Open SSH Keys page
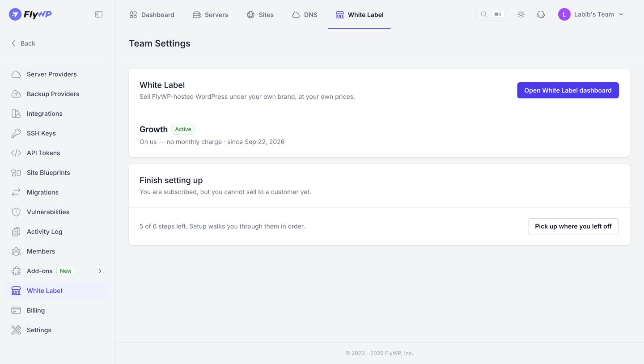The image size is (644, 364). 57,133
